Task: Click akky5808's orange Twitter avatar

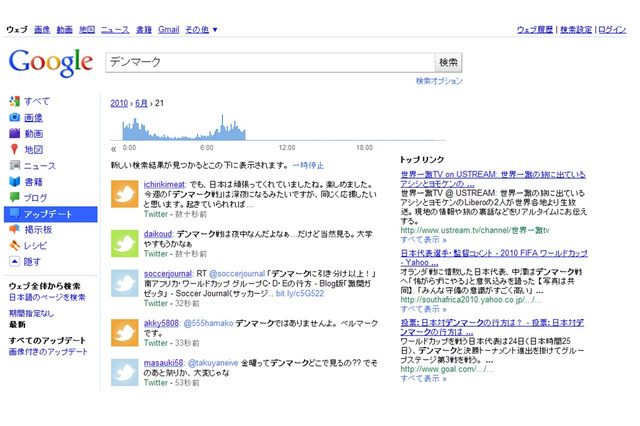Action: pos(124,333)
